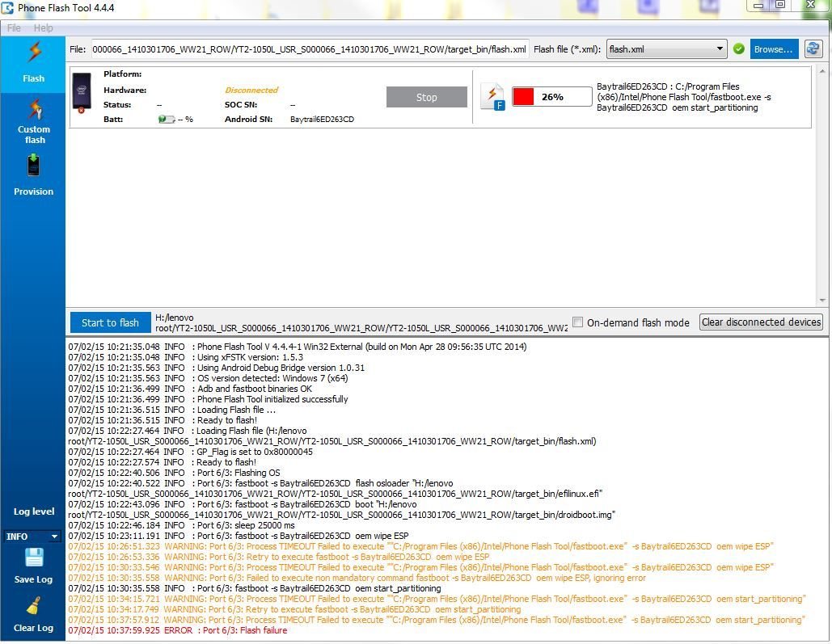Click the Browse button

[774, 49]
